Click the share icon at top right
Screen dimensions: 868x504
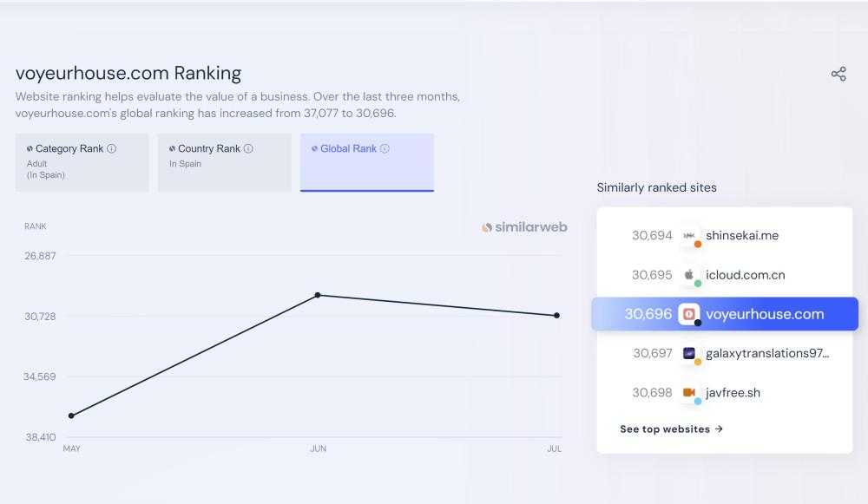(x=838, y=75)
